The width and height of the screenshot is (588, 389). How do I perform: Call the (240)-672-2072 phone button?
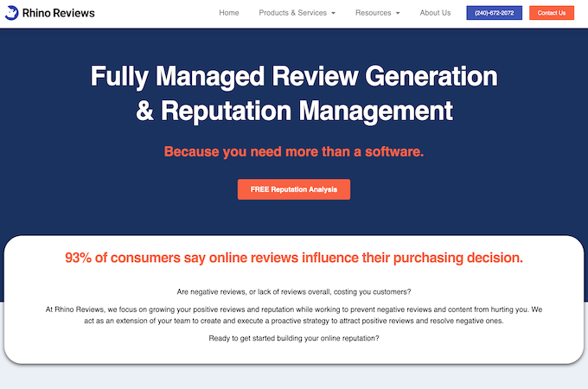(x=494, y=13)
